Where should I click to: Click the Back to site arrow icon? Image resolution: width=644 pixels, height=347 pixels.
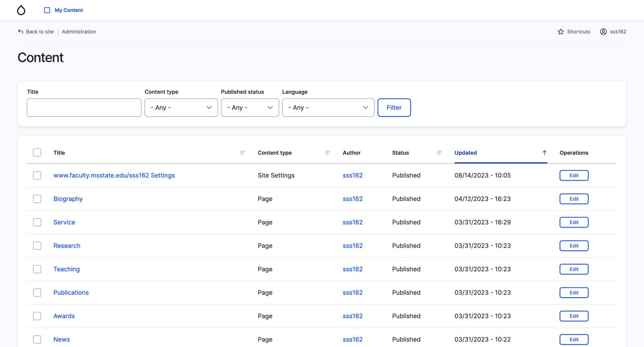21,31
